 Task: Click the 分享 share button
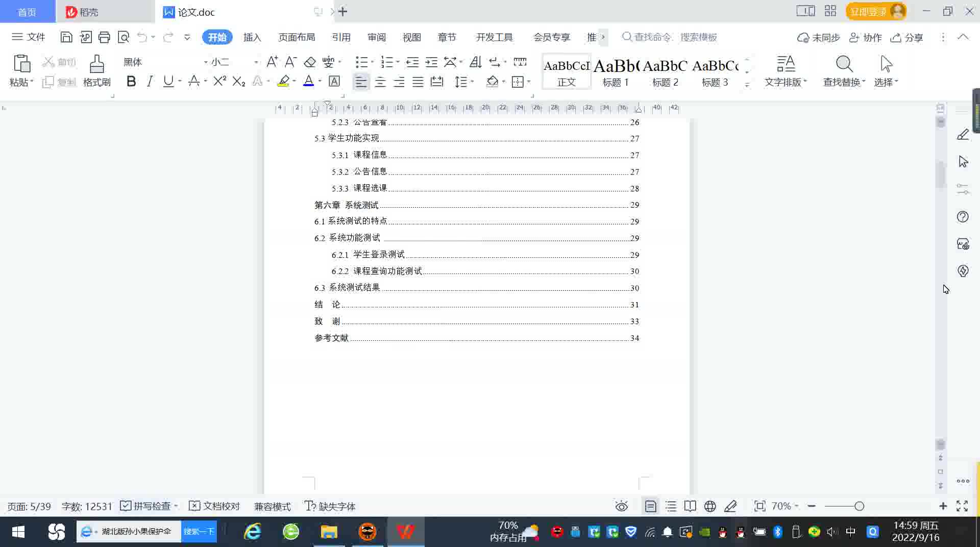[907, 37]
